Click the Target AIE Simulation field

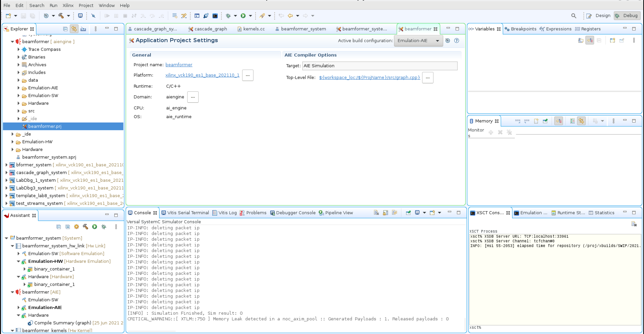pyautogui.click(x=380, y=66)
